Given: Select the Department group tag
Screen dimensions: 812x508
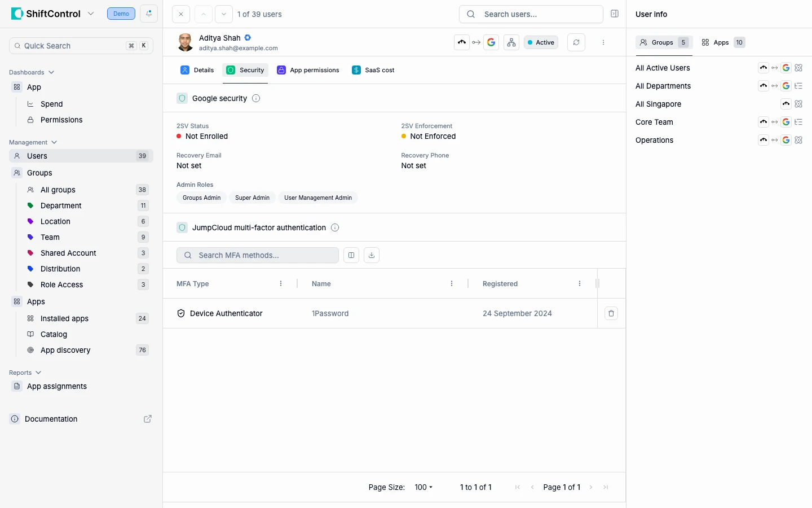Looking at the screenshot, I should pyautogui.click(x=61, y=205).
